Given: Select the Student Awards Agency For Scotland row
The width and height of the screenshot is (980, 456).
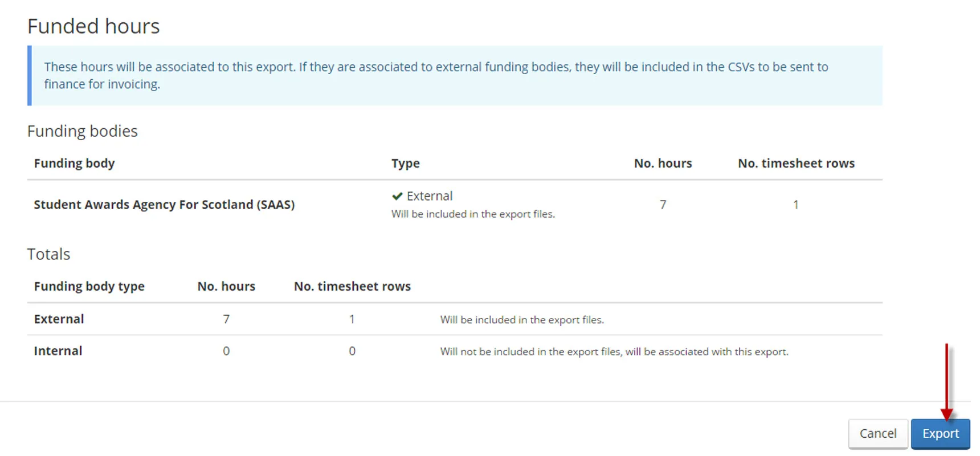Looking at the screenshot, I should pos(164,204).
